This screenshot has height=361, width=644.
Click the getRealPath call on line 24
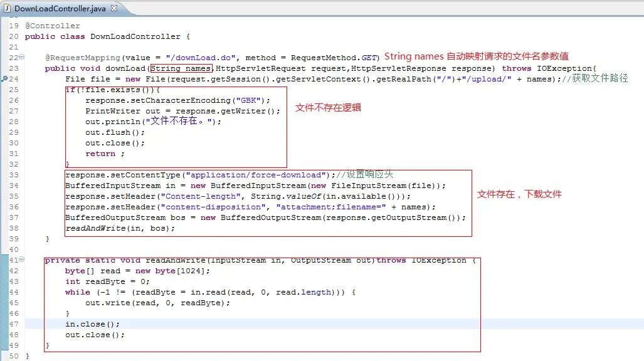(x=403, y=79)
